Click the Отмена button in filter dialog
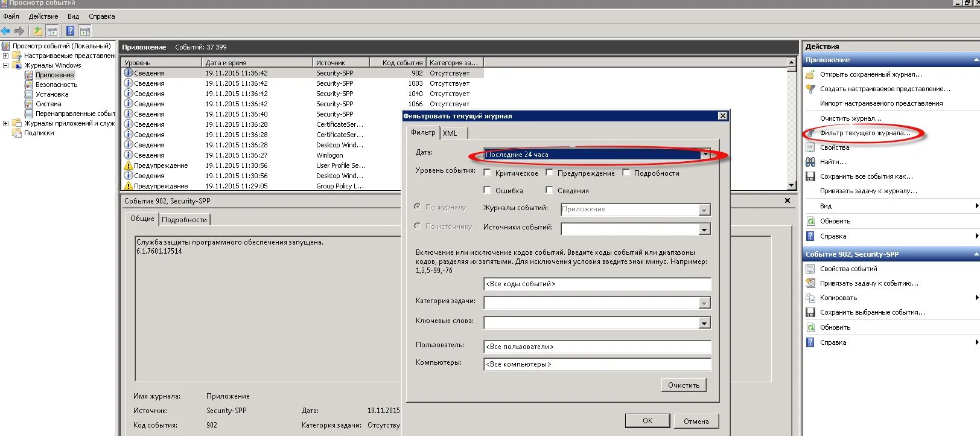The width and height of the screenshot is (980, 436). (696, 421)
